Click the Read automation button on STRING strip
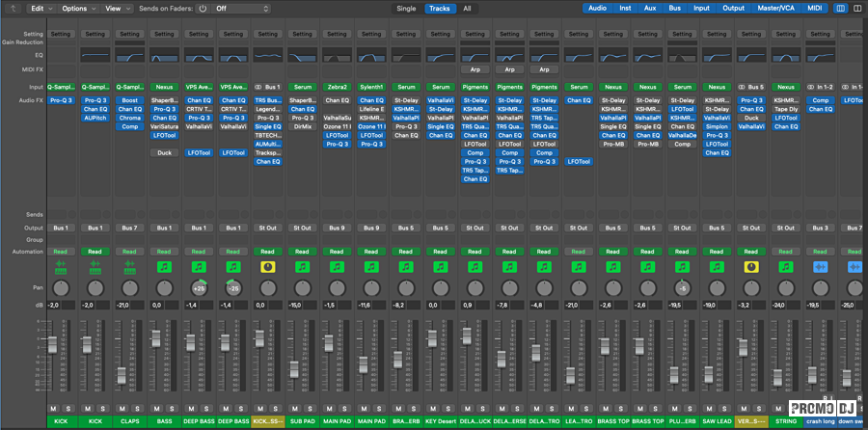 pos(786,250)
